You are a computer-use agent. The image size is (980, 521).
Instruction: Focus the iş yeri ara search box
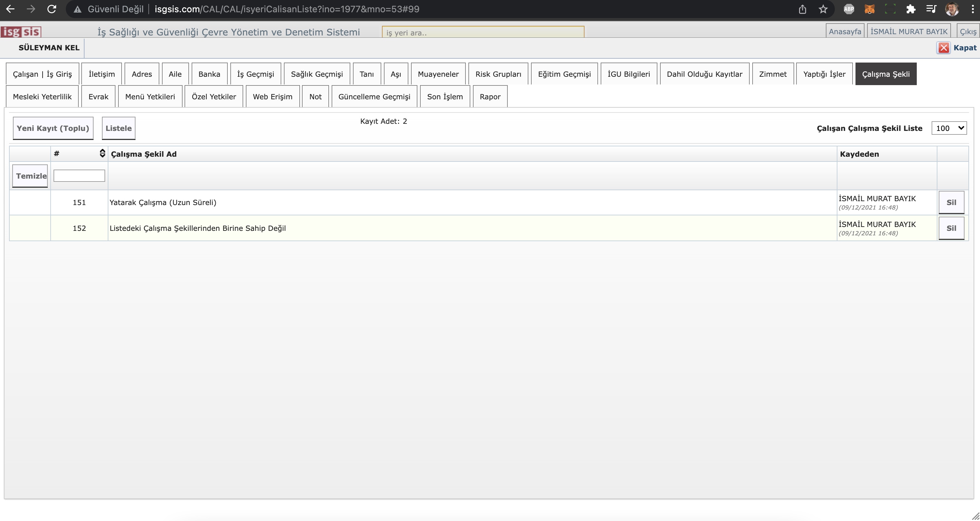click(x=482, y=32)
